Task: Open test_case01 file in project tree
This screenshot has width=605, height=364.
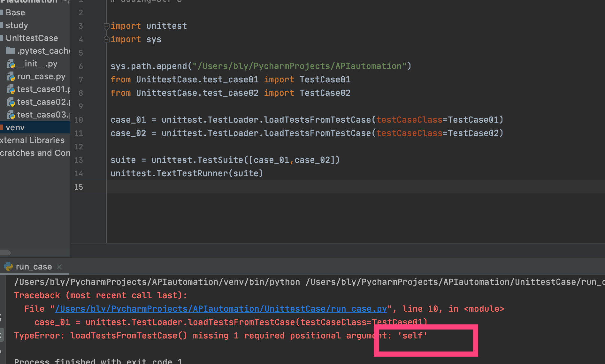Action: tap(44, 89)
